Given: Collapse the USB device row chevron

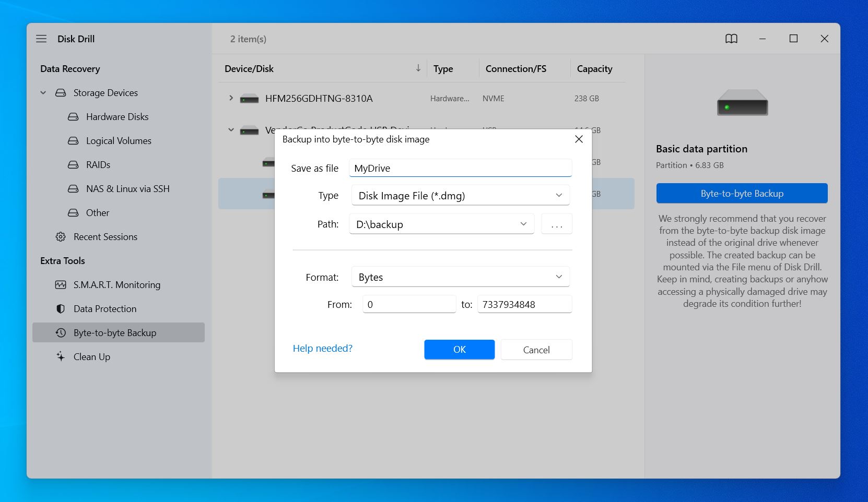Looking at the screenshot, I should pyautogui.click(x=231, y=130).
